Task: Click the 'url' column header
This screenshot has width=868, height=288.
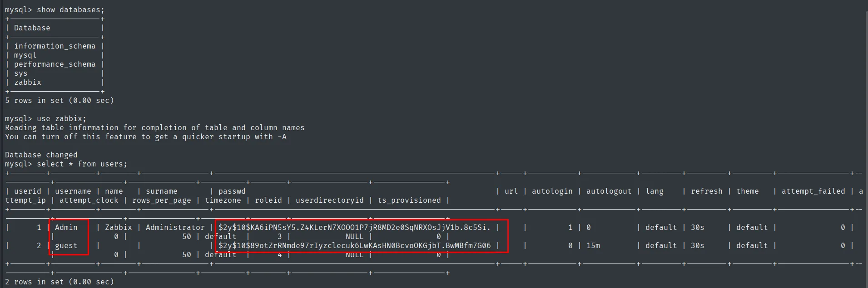Action: (x=511, y=191)
